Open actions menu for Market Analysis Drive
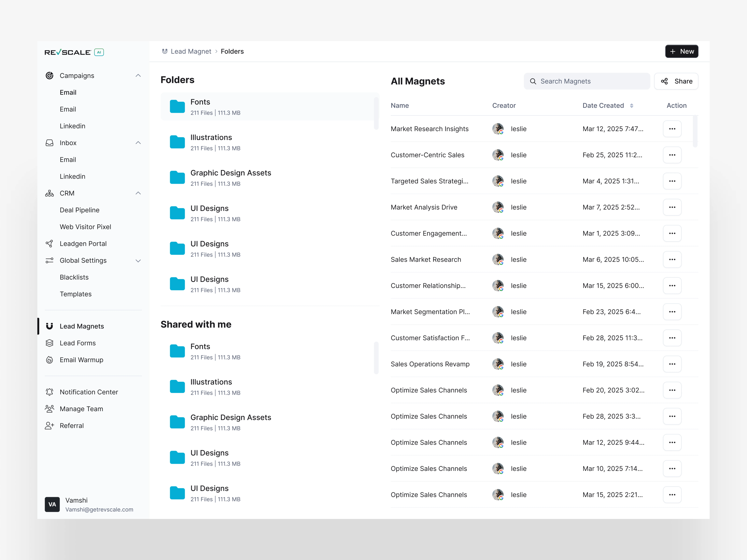The image size is (747, 560). [672, 207]
